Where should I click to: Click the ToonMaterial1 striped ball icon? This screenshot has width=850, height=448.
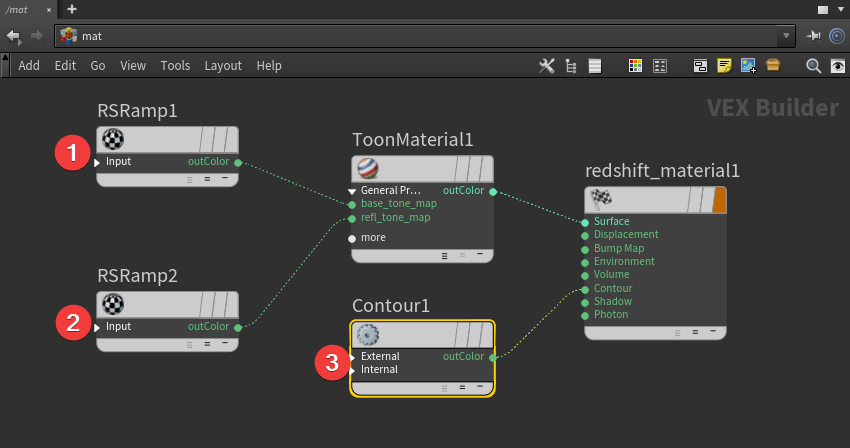coord(368,169)
